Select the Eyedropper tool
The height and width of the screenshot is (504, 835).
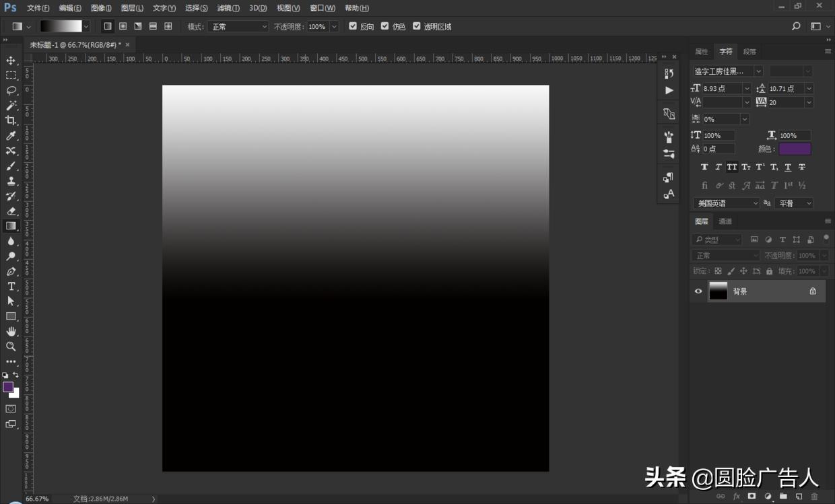pos(11,136)
